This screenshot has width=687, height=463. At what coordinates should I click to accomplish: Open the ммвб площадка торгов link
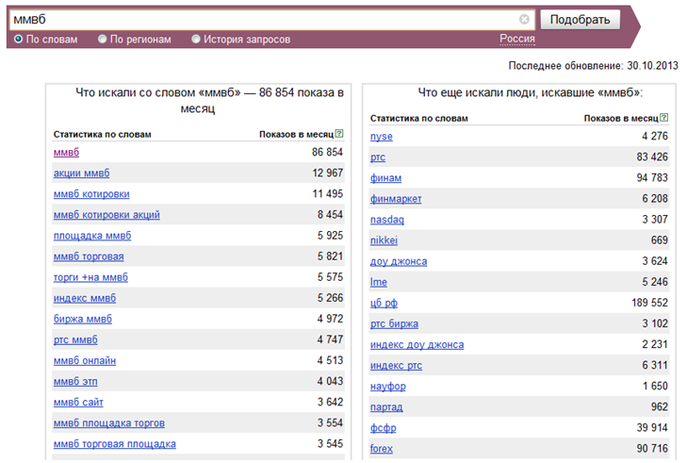[109, 423]
